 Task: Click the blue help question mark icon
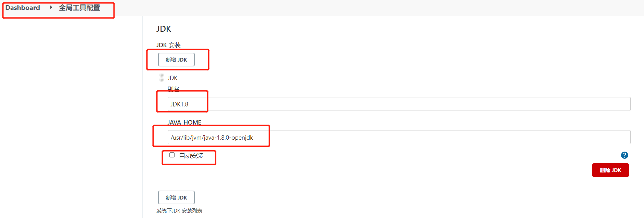(x=624, y=155)
